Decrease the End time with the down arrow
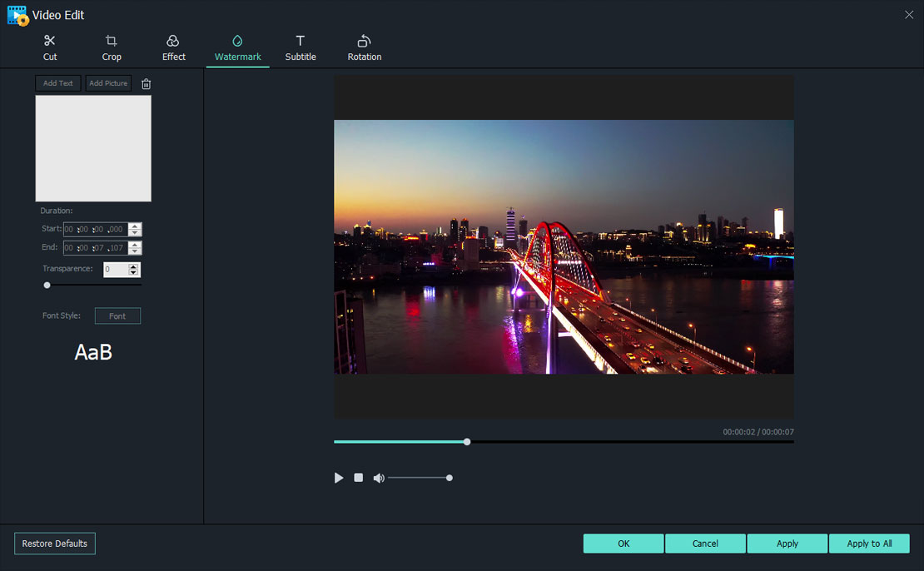The height and width of the screenshot is (571, 924). pyautogui.click(x=135, y=251)
